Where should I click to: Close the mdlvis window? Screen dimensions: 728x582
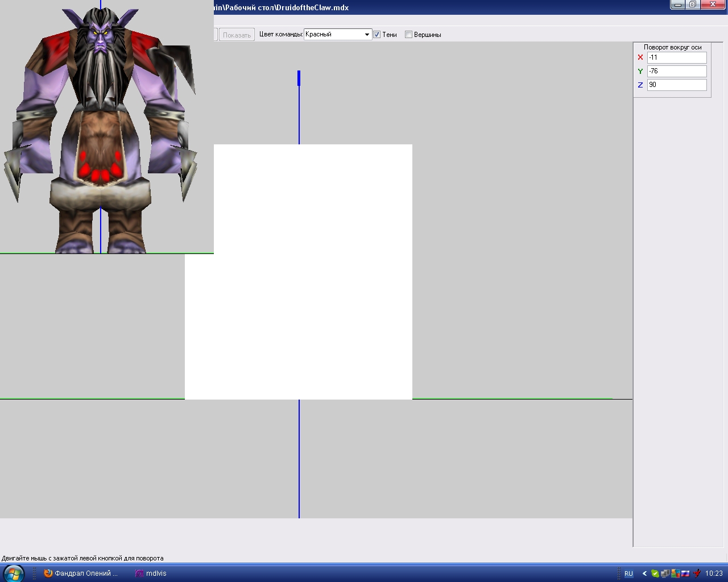pyautogui.click(x=713, y=5)
